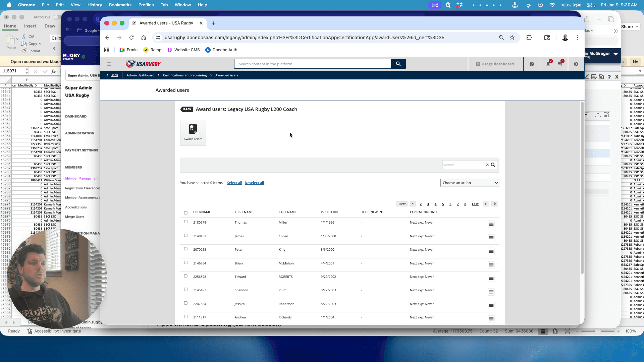This screenshot has height=362, width=644.
Task: Tick the checkbox for user 2180578
Action: (186, 222)
